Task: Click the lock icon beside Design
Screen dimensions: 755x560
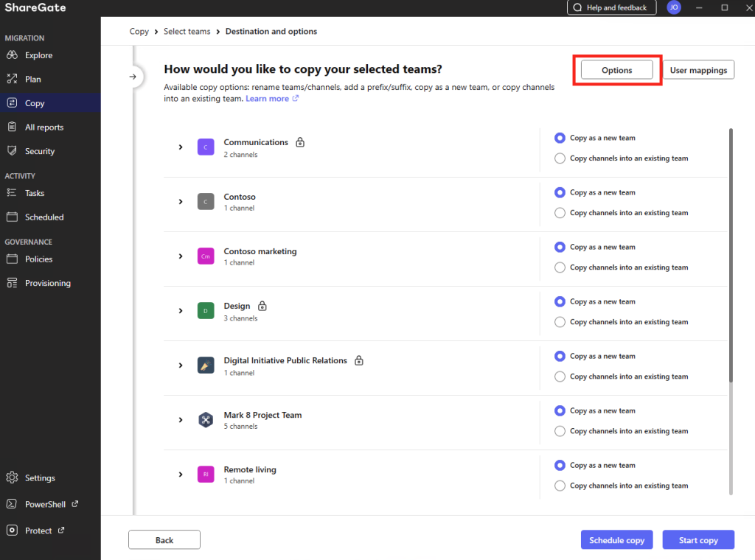Action: point(262,306)
